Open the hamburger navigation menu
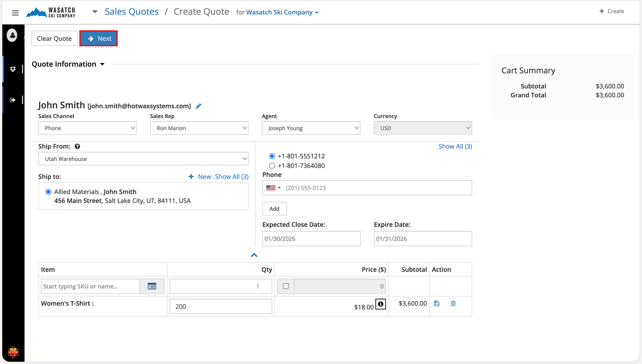The image size is (642, 364). click(x=15, y=13)
